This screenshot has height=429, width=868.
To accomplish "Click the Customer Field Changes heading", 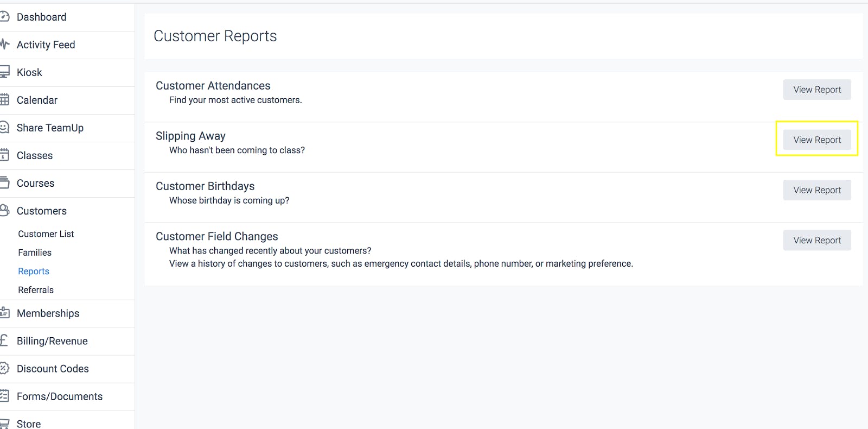I will tap(217, 236).
